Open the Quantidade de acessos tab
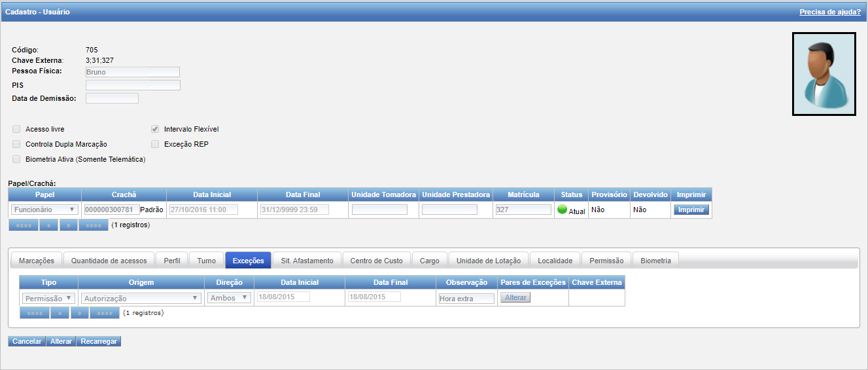868x370 pixels. point(109,261)
